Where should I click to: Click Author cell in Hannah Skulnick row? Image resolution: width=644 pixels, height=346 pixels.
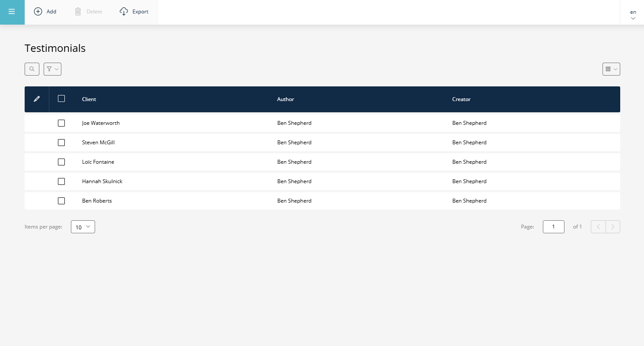(x=294, y=181)
